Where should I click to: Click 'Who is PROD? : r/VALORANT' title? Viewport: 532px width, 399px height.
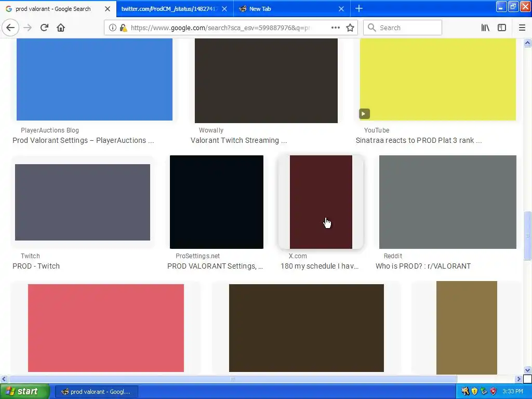[x=423, y=266]
